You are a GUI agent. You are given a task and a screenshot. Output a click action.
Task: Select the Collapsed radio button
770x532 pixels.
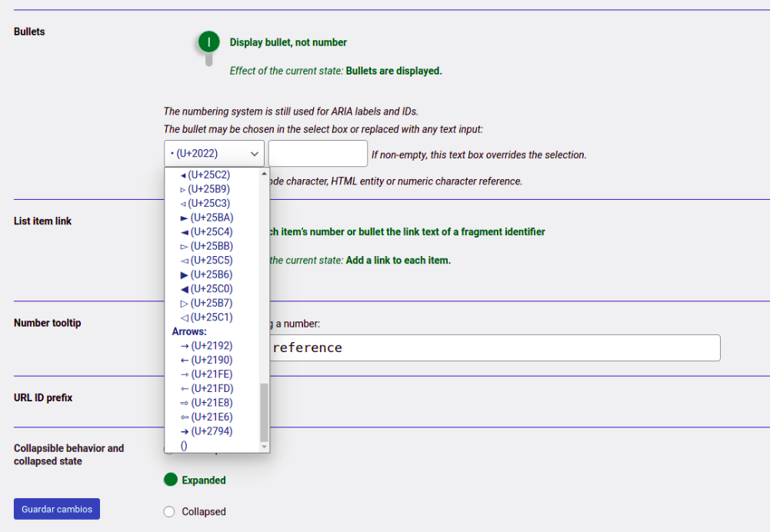coord(169,511)
